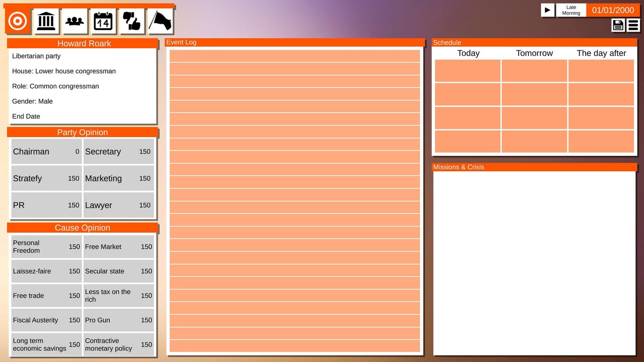Click the Schedule panel header

click(x=534, y=43)
